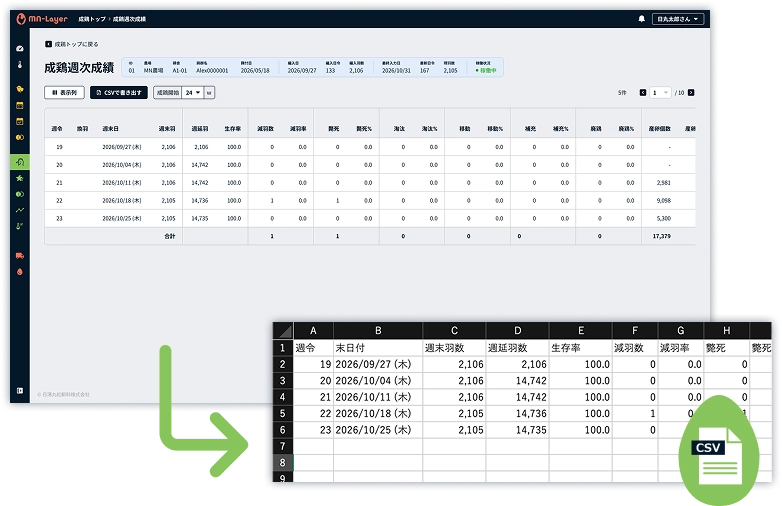Click 成鶏トップ in the breadcrumb
782x506 pixels.
pyautogui.click(x=92, y=19)
